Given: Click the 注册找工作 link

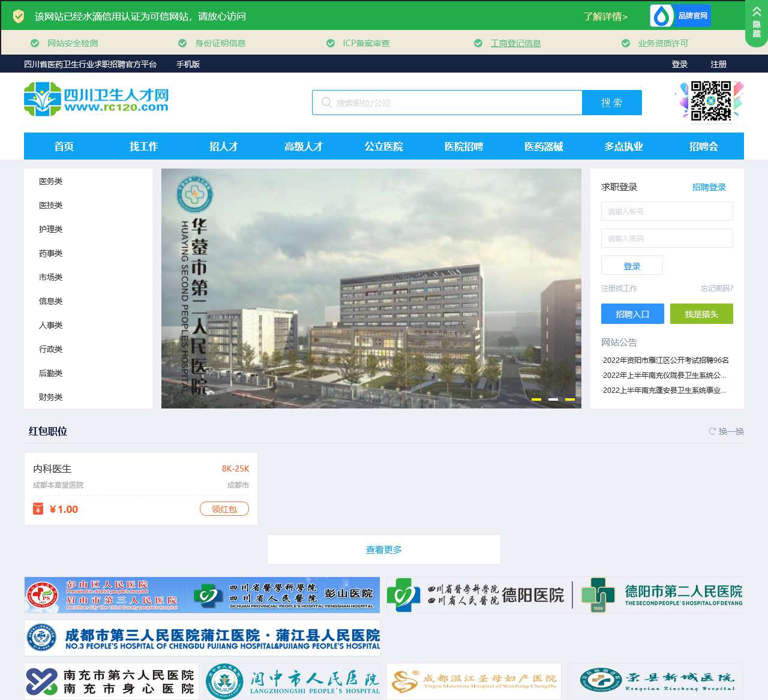Looking at the screenshot, I should pyautogui.click(x=619, y=289).
